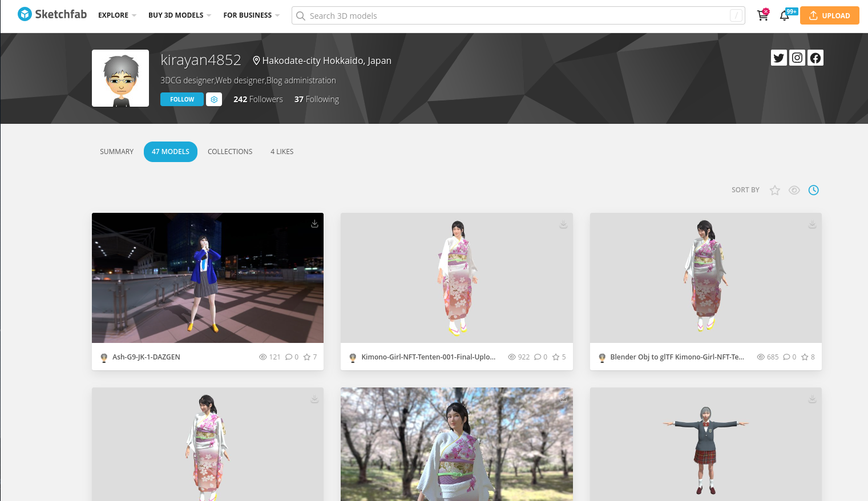Open Kimono-Girl-NFT-Tenten-001-Final title link
Screen dimensions: 868x501
(x=428, y=357)
